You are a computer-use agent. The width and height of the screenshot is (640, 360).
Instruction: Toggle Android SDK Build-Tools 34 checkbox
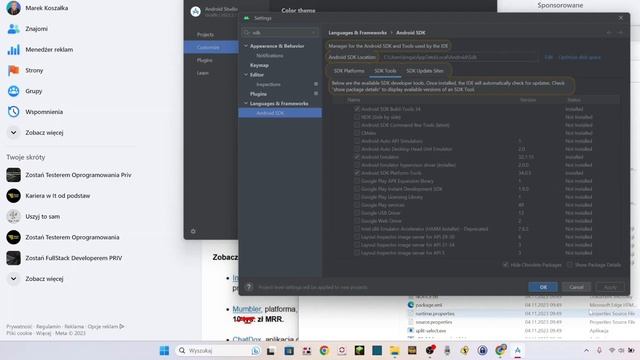click(357, 109)
